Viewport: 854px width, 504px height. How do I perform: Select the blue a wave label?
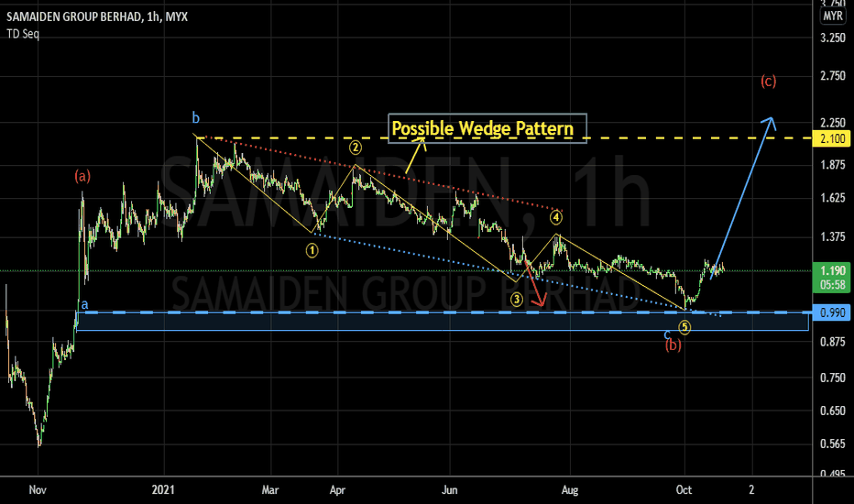84,304
